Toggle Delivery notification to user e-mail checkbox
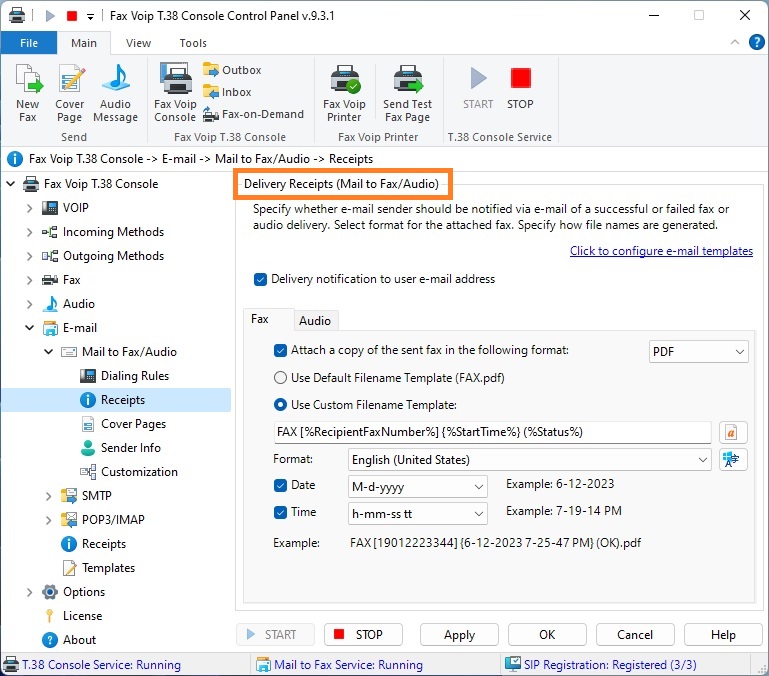 tap(260, 280)
